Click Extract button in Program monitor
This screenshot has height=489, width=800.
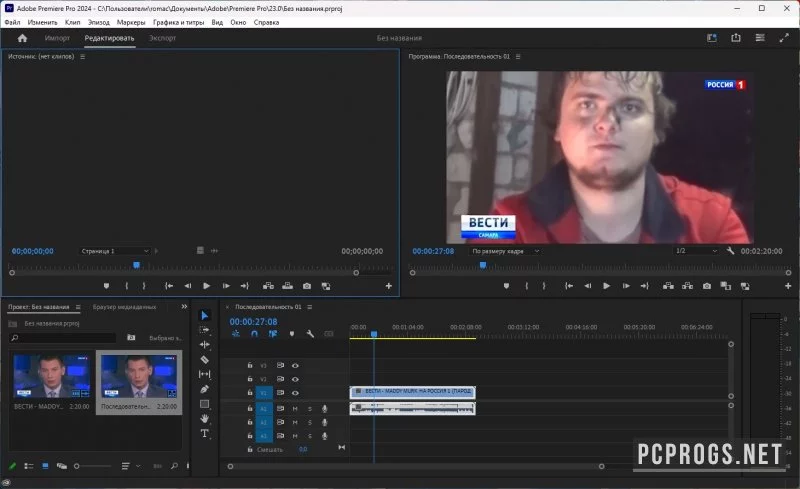click(687, 286)
